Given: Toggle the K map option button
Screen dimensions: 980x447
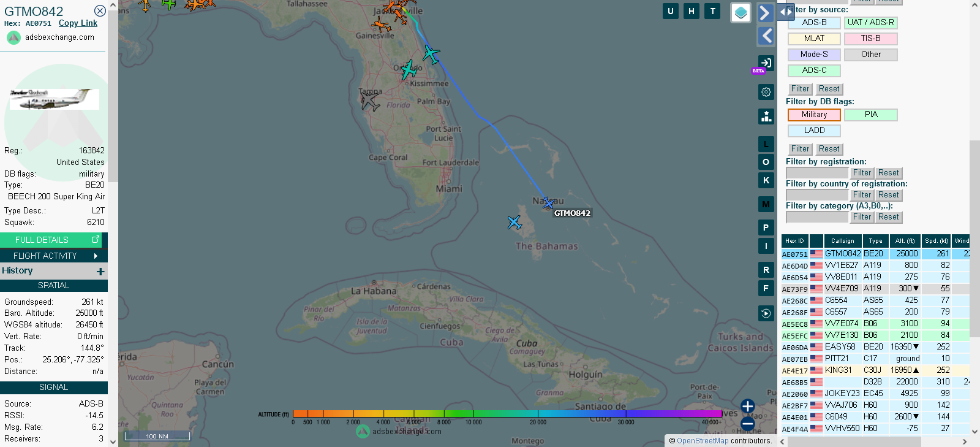Looking at the screenshot, I should pyautogui.click(x=766, y=180).
